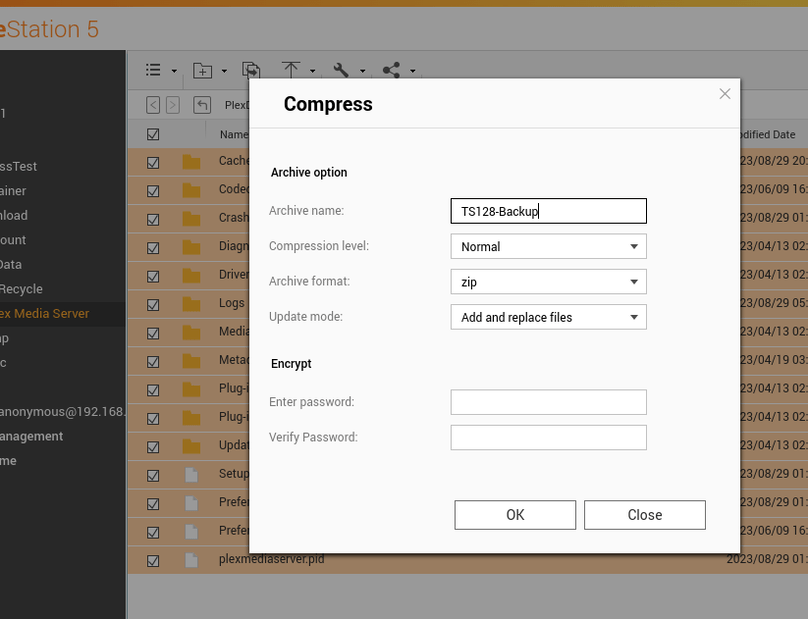The width and height of the screenshot is (808, 619).
Task: Click the plexmediaserver.pid file name
Action: point(272,559)
